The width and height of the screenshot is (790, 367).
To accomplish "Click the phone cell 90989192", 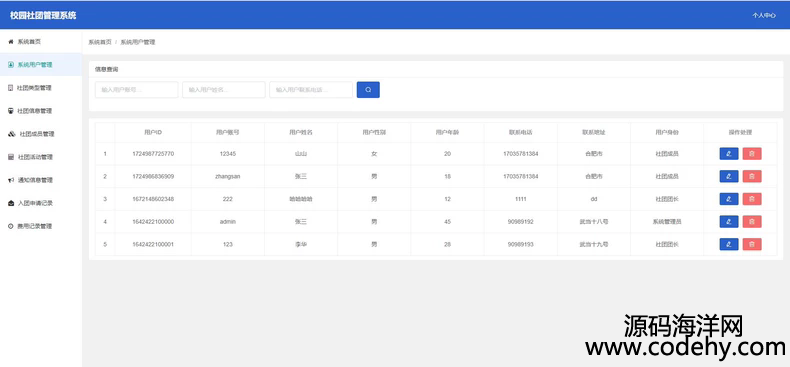I will point(520,222).
